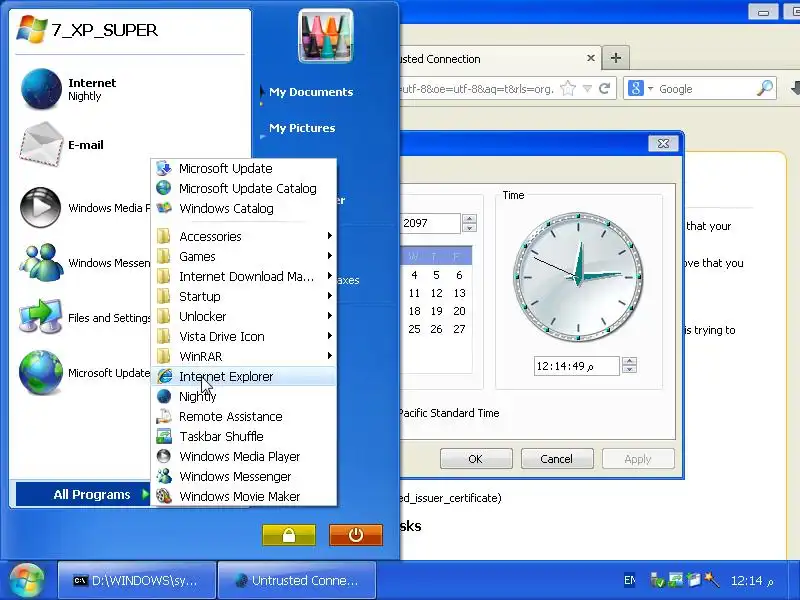Viewport: 800px width, 600px height.
Task: Close the Untrusted Connection browser tab
Action: (x=591, y=58)
